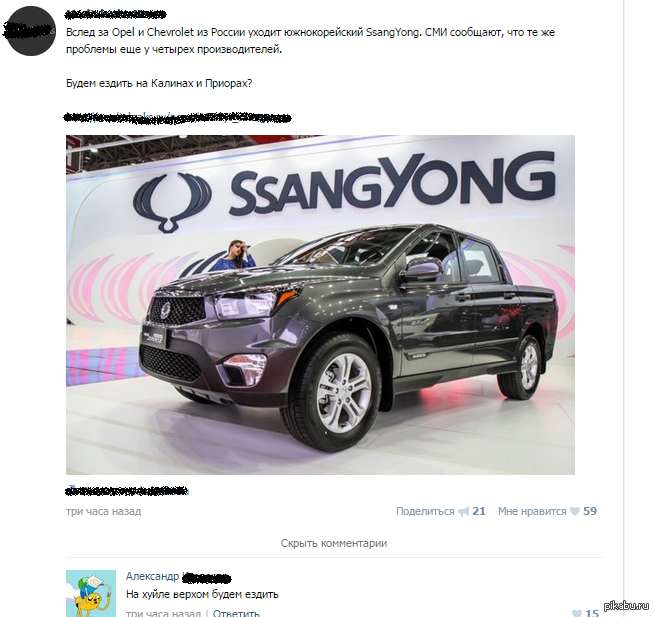This screenshot has width=654, height=617.
Task: Click the comment timestamp три часа назад
Action: click(164, 613)
